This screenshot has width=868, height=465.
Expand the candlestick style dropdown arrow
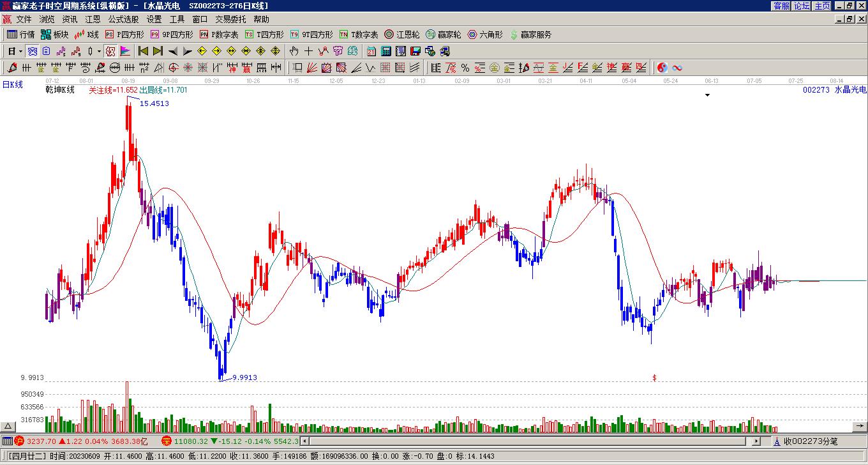tap(99, 51)
